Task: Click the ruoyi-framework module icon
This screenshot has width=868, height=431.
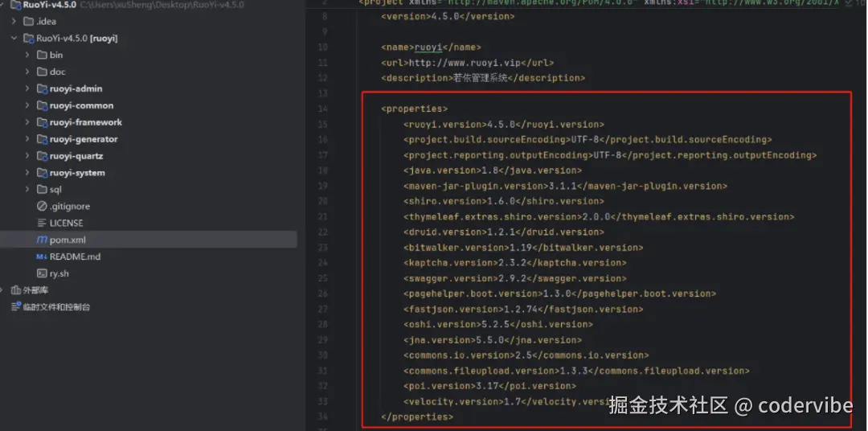Action: pyautogui.click(x=42, y=122)
